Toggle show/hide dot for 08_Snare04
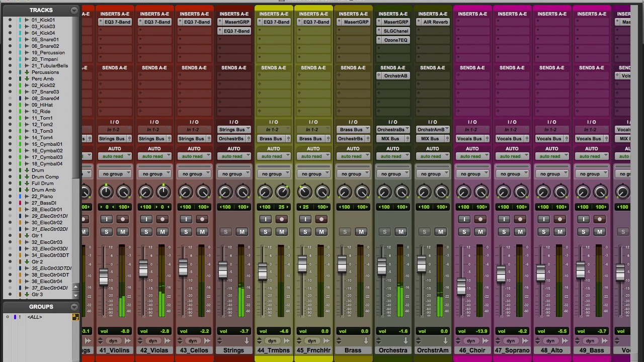This screenshot has width=644, height=362. pyautogui.click(x=10, y=99)
